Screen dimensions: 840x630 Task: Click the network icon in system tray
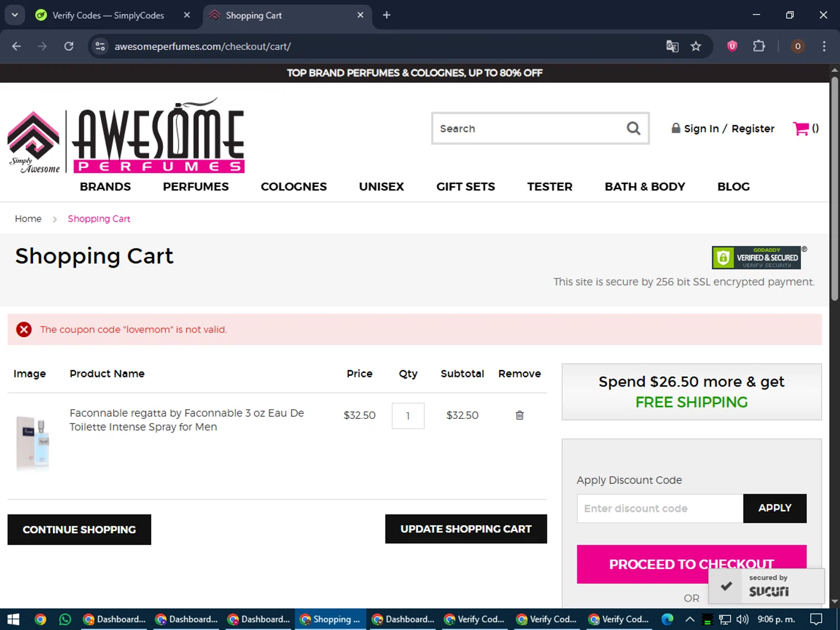pyautogui.click(x=725, y=619)
